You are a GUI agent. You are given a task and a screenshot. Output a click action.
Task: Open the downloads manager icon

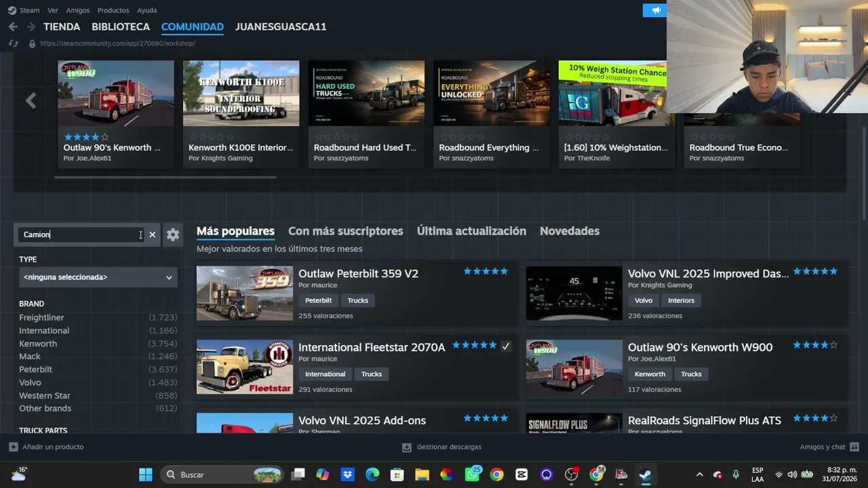coord(407,447)
